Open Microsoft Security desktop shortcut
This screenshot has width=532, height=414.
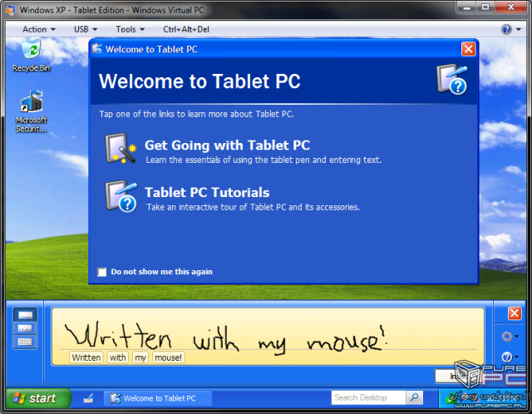tap(32, 112)
